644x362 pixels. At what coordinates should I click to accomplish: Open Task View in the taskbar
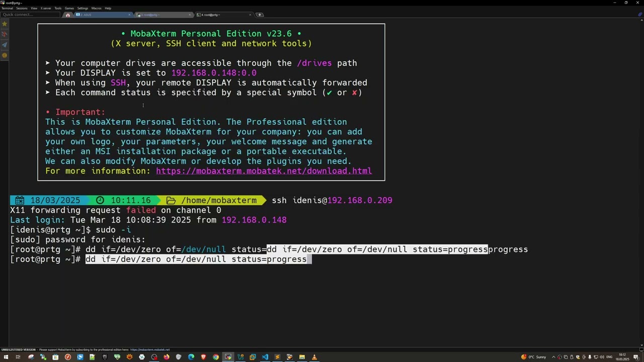click(18, 357)
